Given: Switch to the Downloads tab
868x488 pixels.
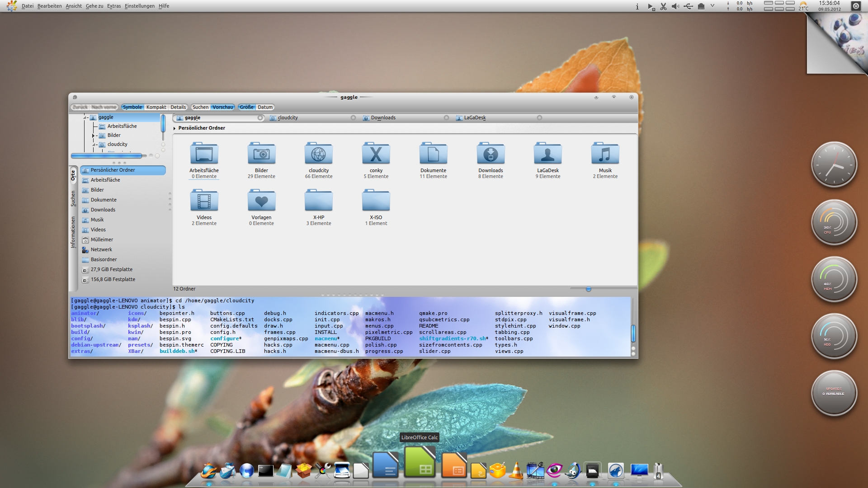Looking at the screenshot, I should [x=406, y=117].
